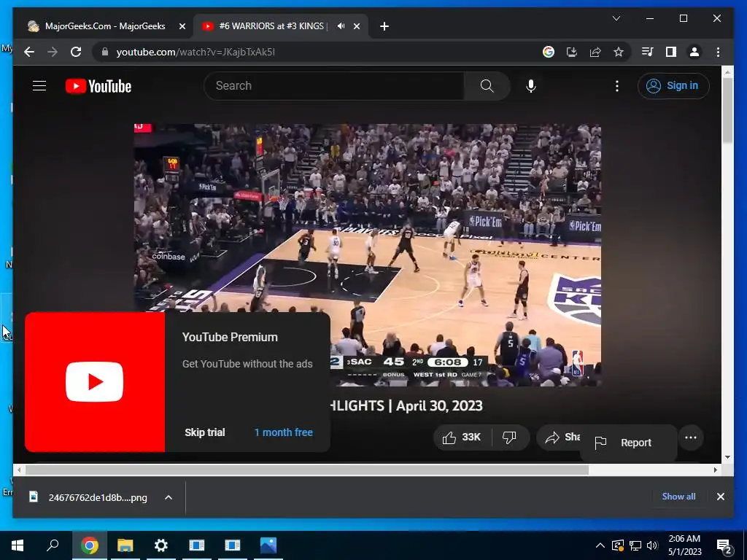Skip the YouTube Premium trial
This screenshot has width=747, height=560.
(x=205, y=432)
